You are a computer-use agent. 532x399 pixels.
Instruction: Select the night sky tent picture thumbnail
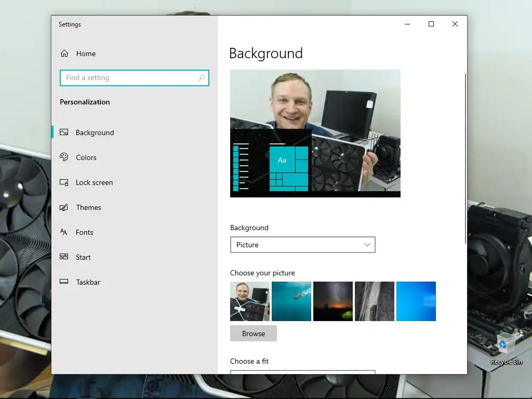333,301
